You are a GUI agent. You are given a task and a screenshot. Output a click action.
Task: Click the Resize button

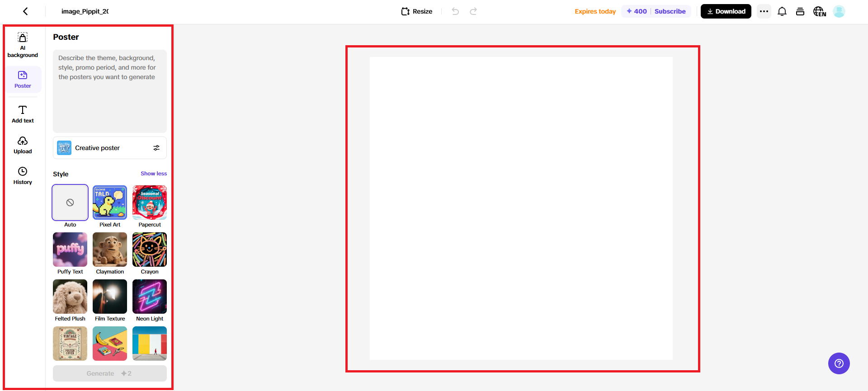[x=417, y=11]
